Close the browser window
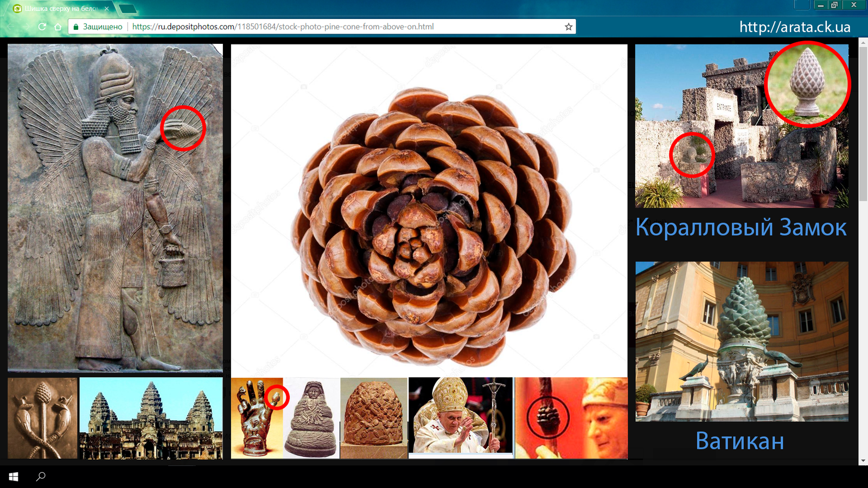The width and height of the screenshot is (868, 488). click(x=854, y=5)
